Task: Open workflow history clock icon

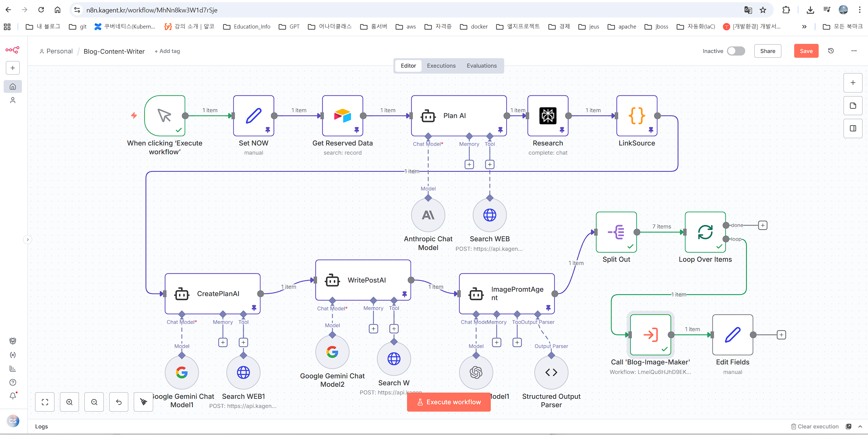Action: pyautogui.click(x=831, y=51)
